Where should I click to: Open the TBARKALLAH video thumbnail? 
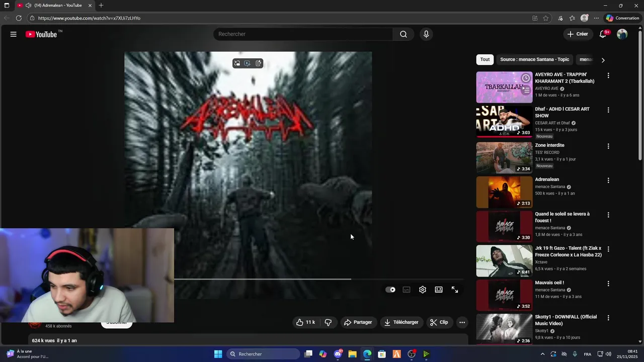[504, 87]
